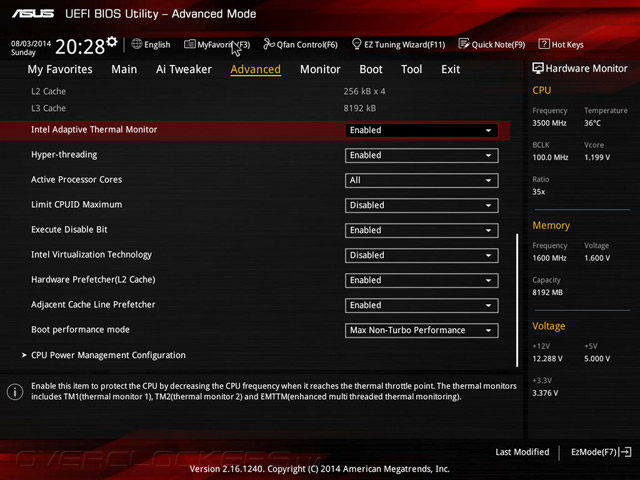
Task: Click the Hardware Monitor screen icon
Action: [538, 68]
